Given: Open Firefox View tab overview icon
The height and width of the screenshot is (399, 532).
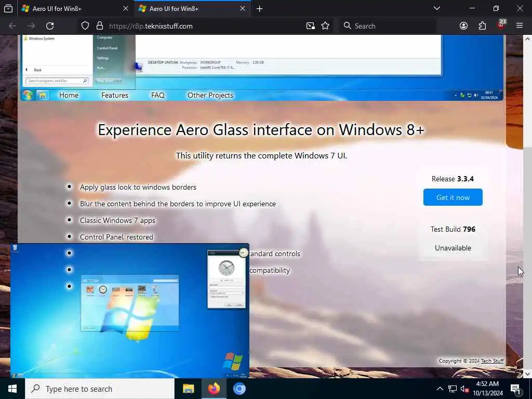Looking at the screenshot, I should 8,8.
